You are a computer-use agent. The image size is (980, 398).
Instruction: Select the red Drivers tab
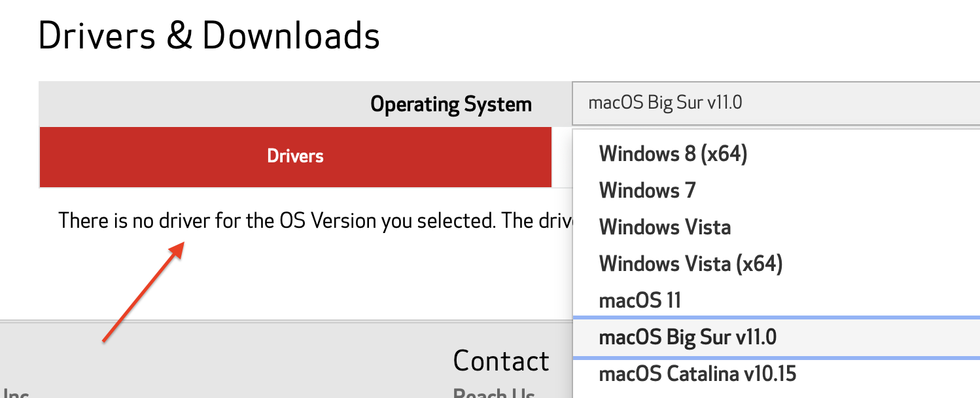[x=295, y=156]
